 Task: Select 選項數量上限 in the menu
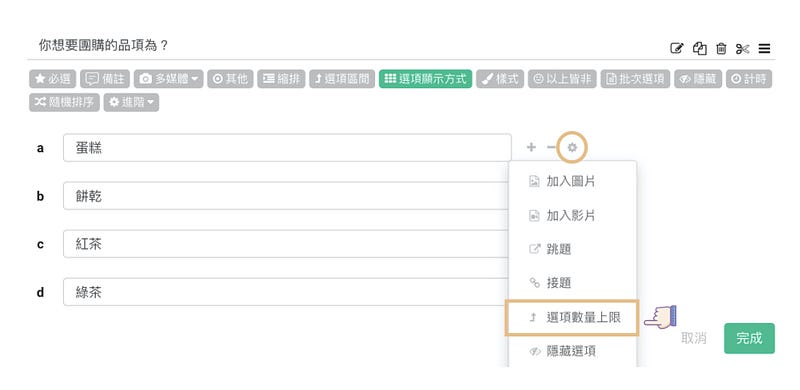(x=572, y=318)
